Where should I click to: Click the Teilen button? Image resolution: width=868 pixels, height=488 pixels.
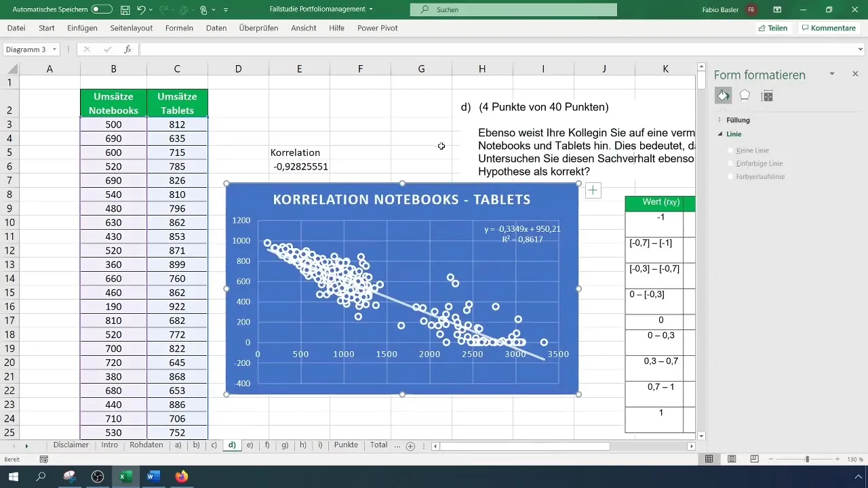(772, 28)
